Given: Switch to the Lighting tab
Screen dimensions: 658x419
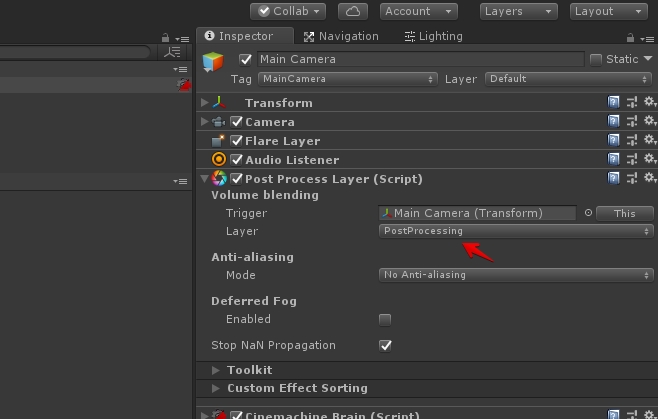Looking at the screenshot, I should (433, 37).
